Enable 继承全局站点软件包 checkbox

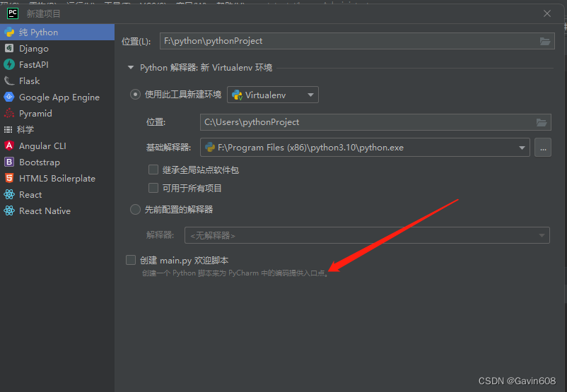pos(153,170)
